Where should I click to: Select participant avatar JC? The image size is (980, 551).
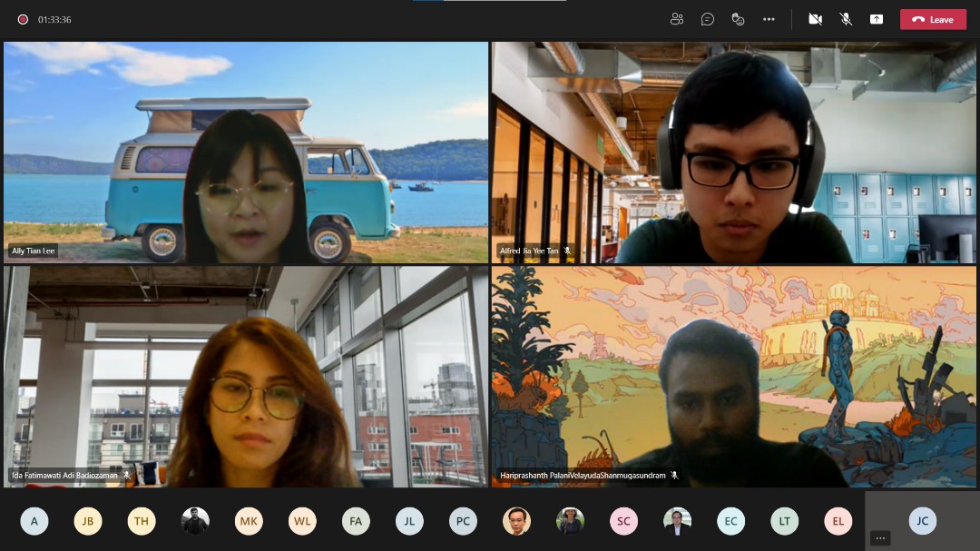tap(923, 521)
